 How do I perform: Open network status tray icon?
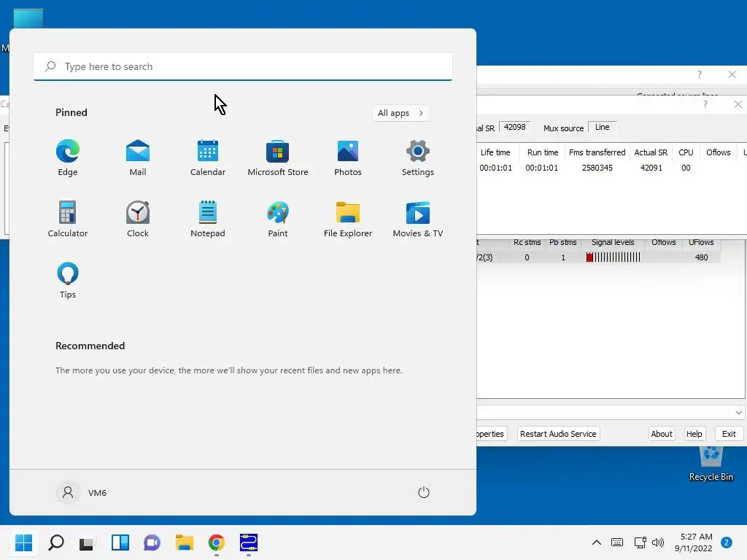tap(640, 542)
